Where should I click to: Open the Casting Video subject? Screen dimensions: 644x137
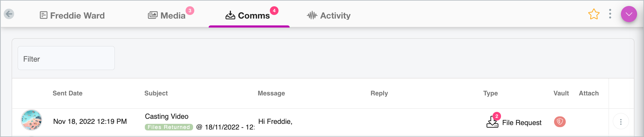[x=167, y=116]
